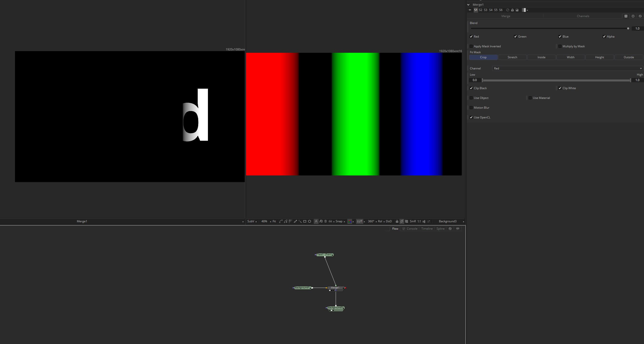Switch viewer to the A buffer
Image resolution: width=644 pixels, height=344 pixels.
(x=316, y=221)
